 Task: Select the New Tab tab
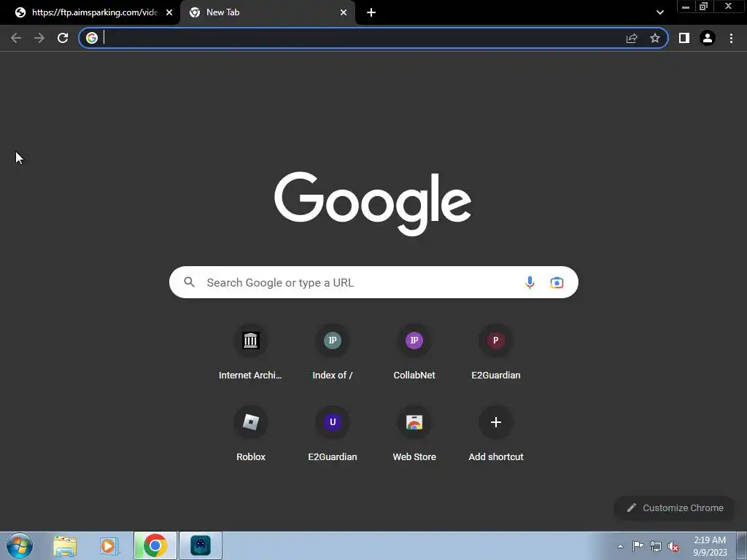267,12
